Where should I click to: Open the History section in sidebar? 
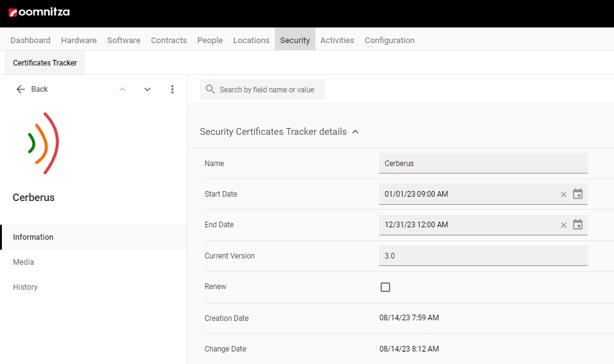26,287
